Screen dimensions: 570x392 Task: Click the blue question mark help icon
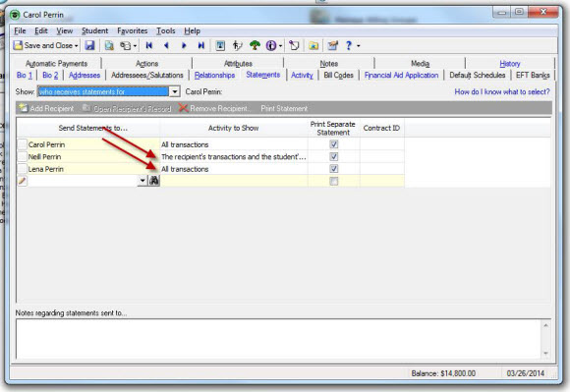coord(349,45)
